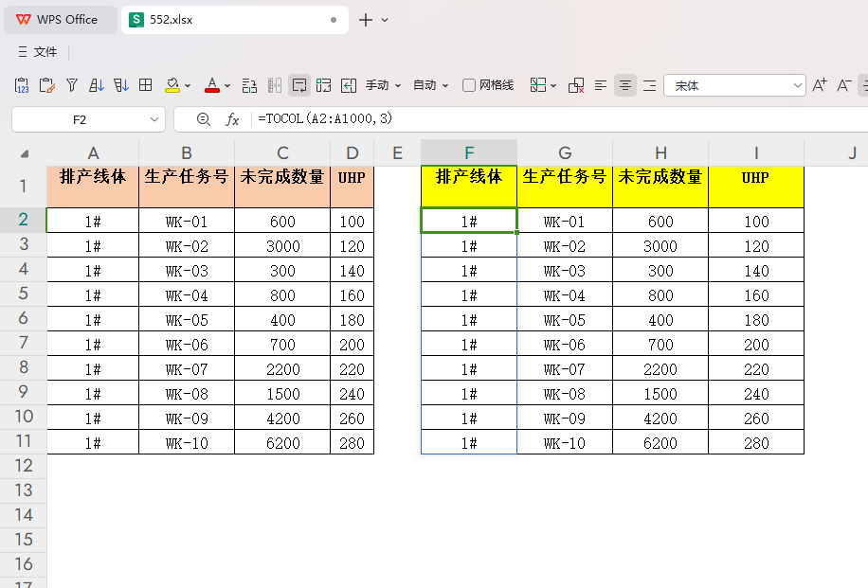This screenshot has width=868, height=588.
Task: Increase font size with A+ icon
Action: (820, 85)
